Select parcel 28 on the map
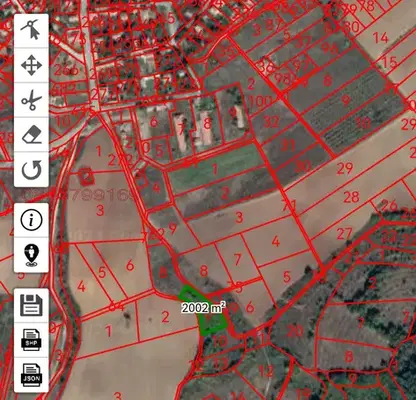Viewport: 416px width, 400px height. 351,197
